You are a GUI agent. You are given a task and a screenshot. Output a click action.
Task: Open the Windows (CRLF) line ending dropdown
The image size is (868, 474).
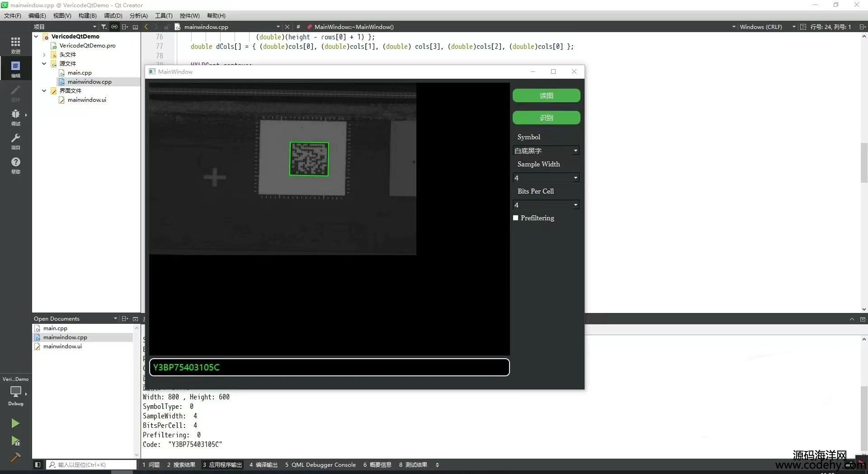tap(767, 27)
